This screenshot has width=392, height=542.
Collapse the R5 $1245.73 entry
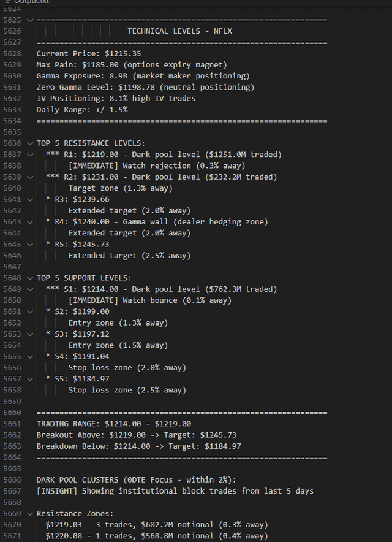coord(30,244)
